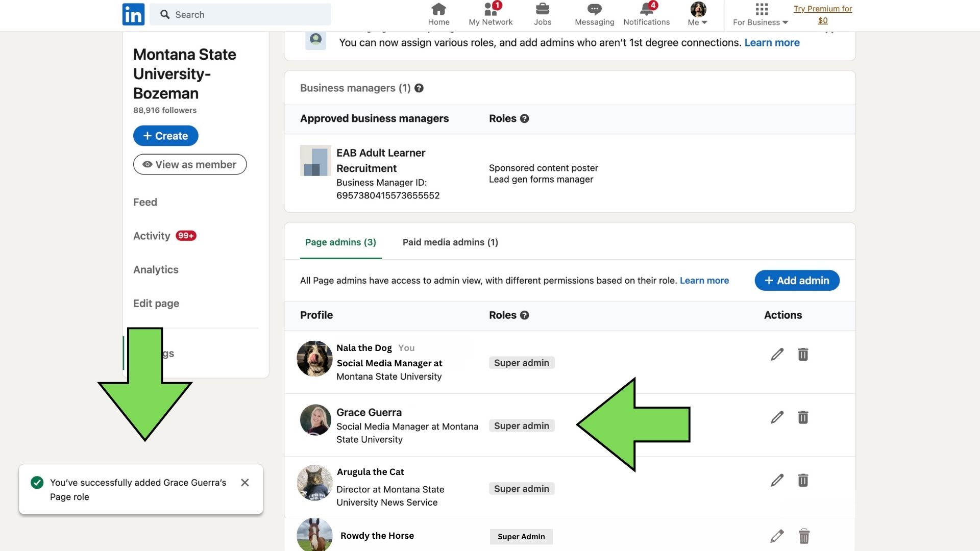Open Analytics in the page sidebar
980x551 pixels.
point(156,269)
